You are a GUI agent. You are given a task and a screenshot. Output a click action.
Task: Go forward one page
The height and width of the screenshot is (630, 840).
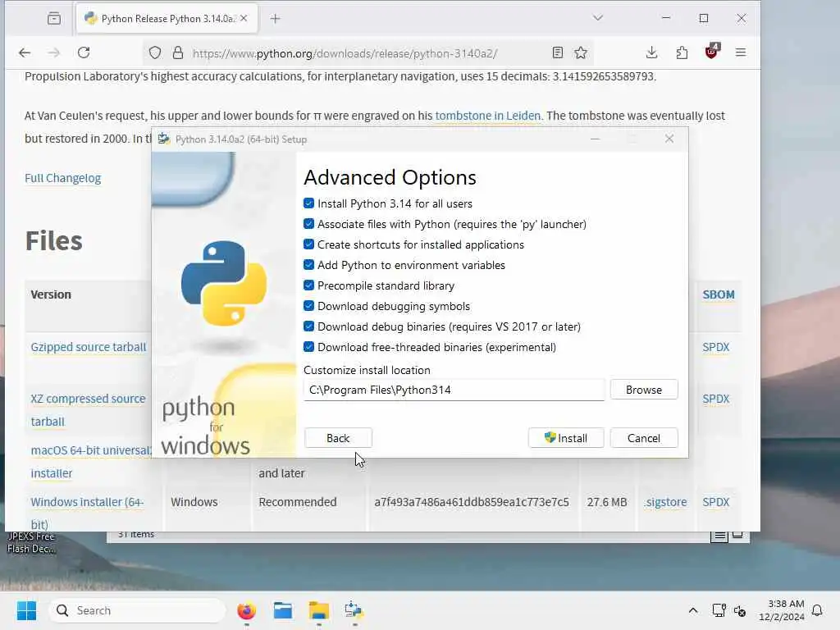pyautogui.click(x=53, y=52)
